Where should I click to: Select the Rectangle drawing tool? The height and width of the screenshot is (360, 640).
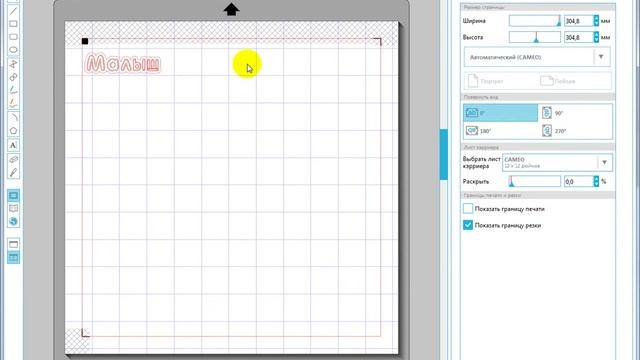(x=13, y=24)
